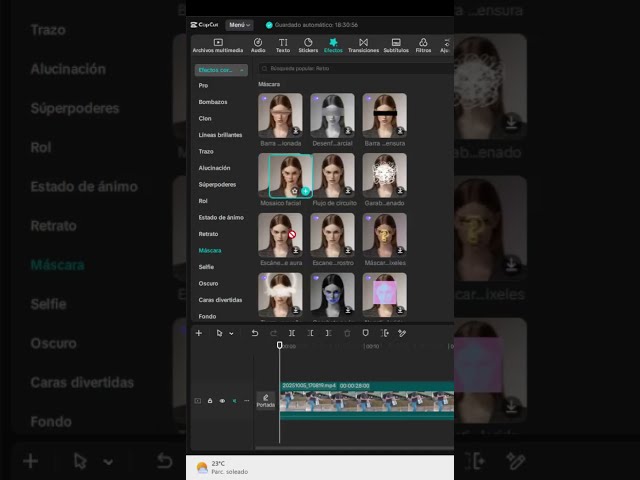Viewport: 640px width, 480px height.
Task: Undo the last action
Action: pyautogui.click(x=255, y=333)
